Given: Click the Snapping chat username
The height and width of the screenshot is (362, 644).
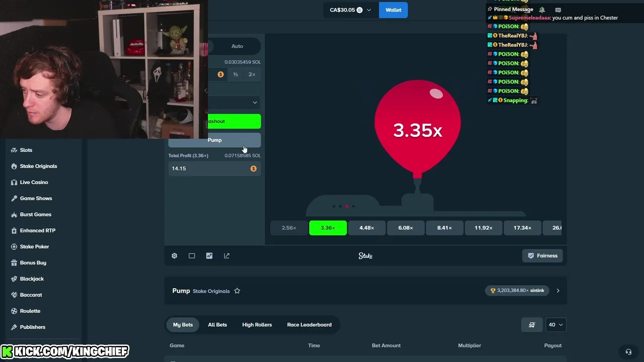Looking at the screenshot, I should (x=516, y=101).
